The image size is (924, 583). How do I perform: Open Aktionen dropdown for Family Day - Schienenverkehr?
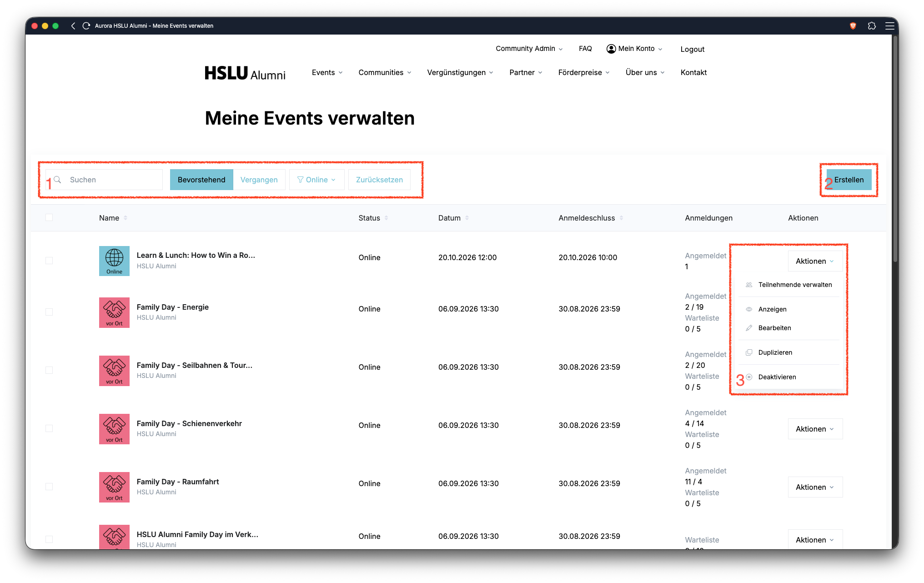click(x=815, y=429)
